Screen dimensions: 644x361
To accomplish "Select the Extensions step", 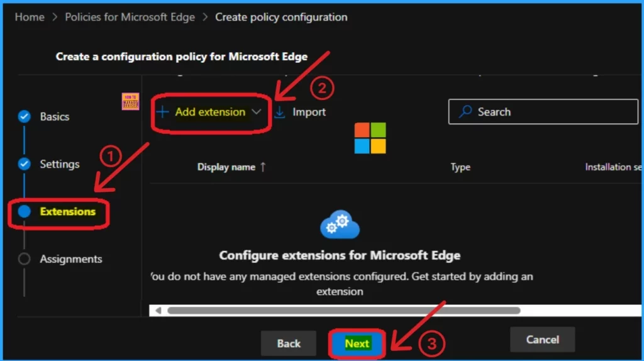I will click(67, 211).
